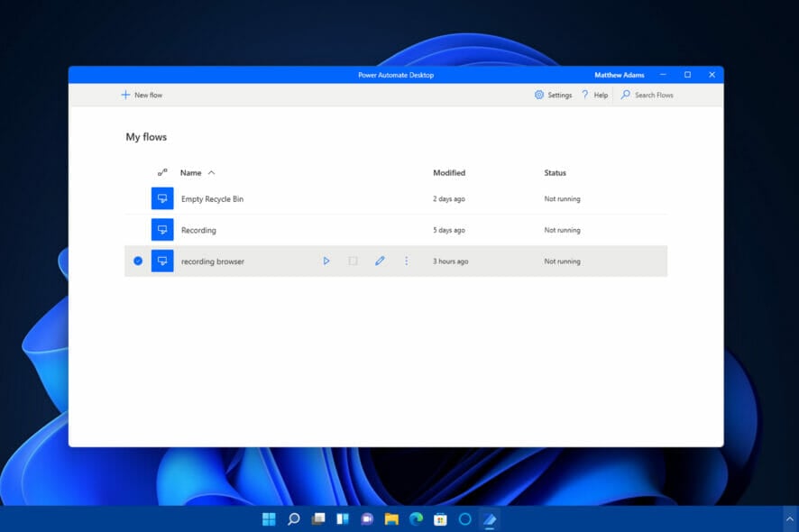Click the flow icon beside "recording browser"
799x532 pixels.
[x=162, y=261]
